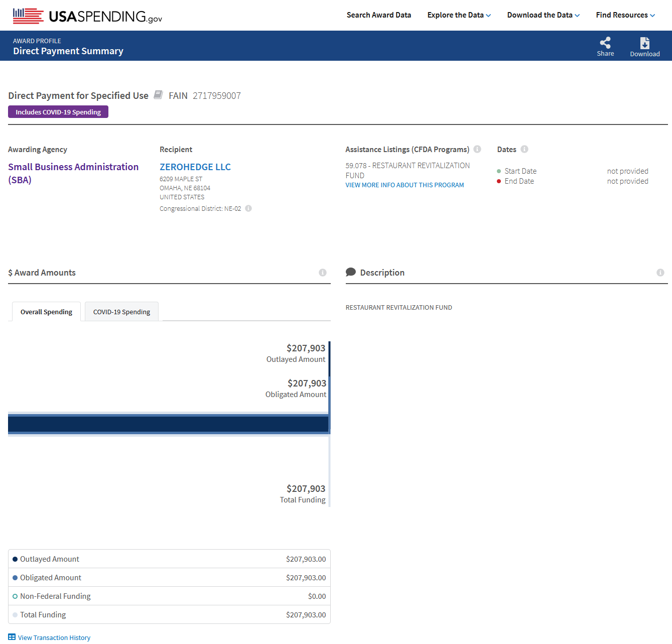Click the Obligated Amount table value
Image resolution: width=672 pixels, height=644 pixels.
(306, 578)
